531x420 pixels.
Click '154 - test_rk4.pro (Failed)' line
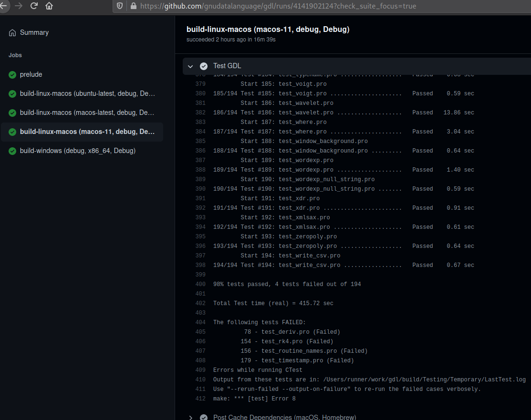click(x=287, y=341)
